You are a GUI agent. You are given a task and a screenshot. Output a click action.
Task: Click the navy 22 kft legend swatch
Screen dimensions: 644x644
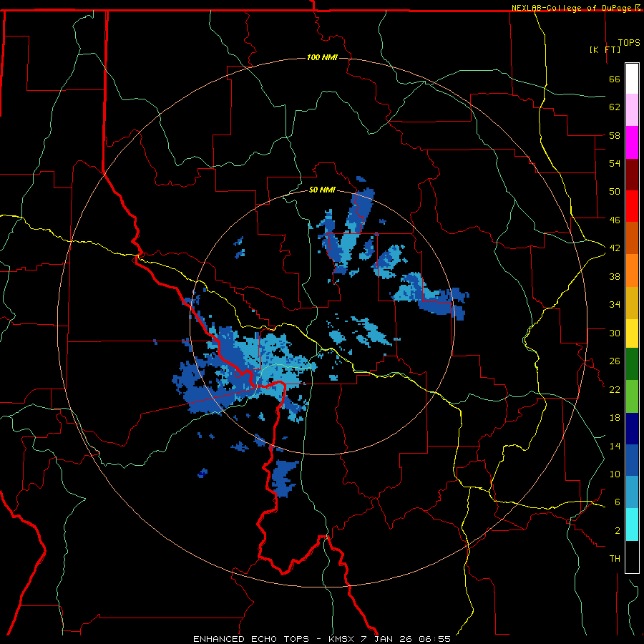point(632,429)
